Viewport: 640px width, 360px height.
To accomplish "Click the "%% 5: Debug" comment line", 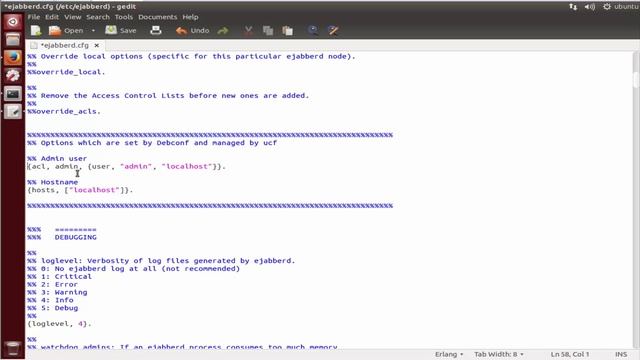I will pos(53,308).
